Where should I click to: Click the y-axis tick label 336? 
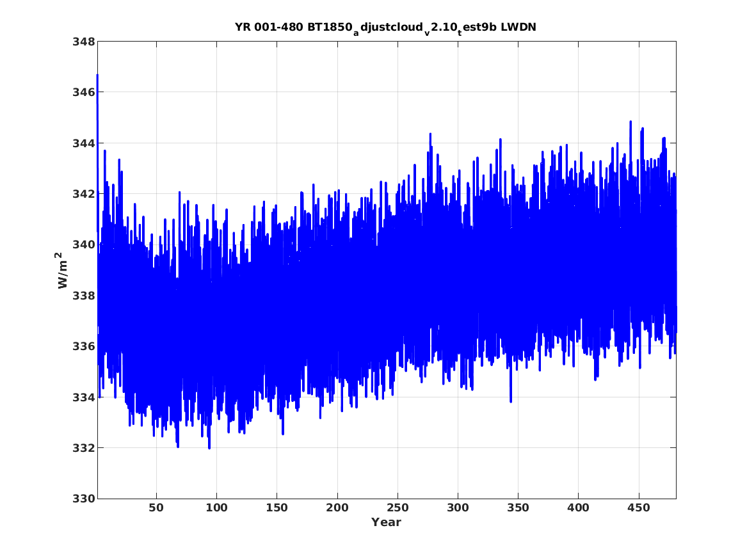point(83,346)
